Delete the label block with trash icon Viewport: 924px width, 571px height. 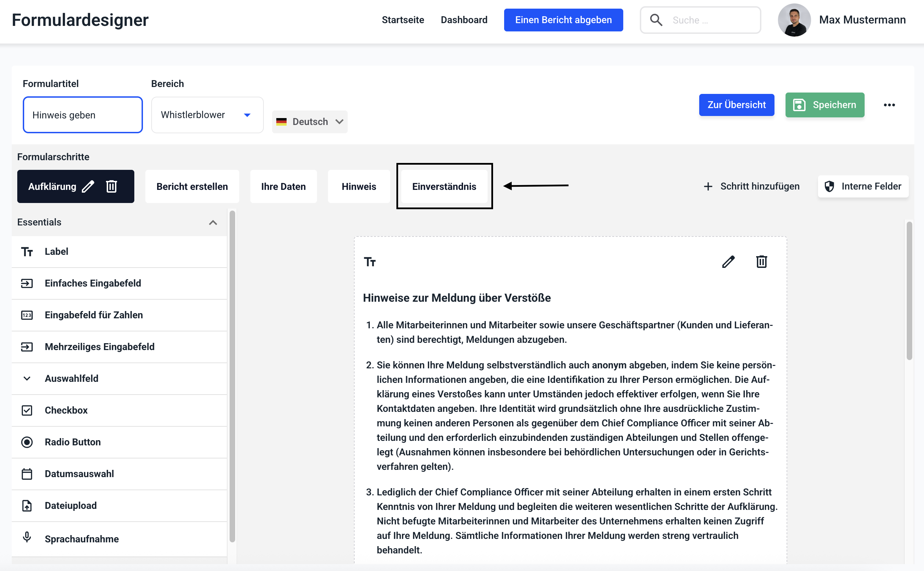[x=761, y=262]
